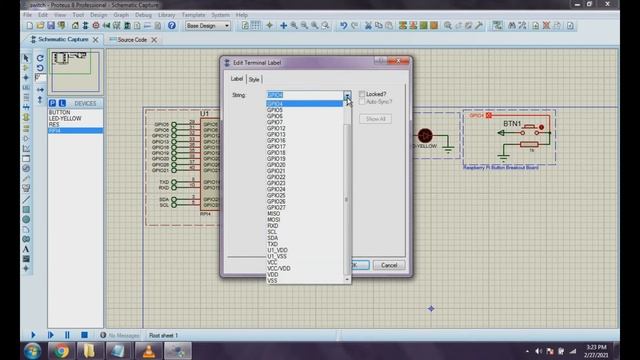The image size is (640, 360).
Task: Choose GPIO22 from the dropdown list
Action: pos(304,177)
